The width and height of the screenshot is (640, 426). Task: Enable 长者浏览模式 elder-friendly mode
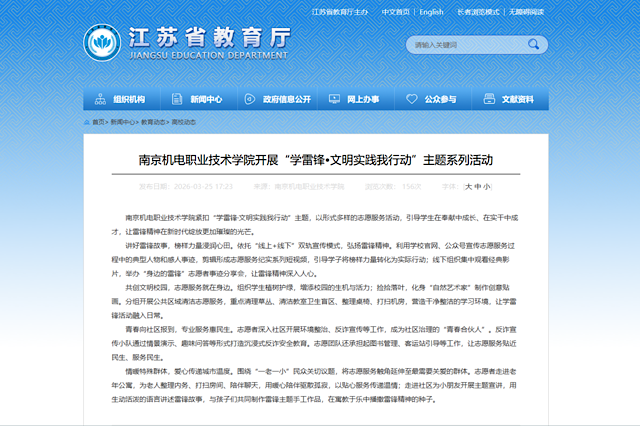tap(479, 12)
